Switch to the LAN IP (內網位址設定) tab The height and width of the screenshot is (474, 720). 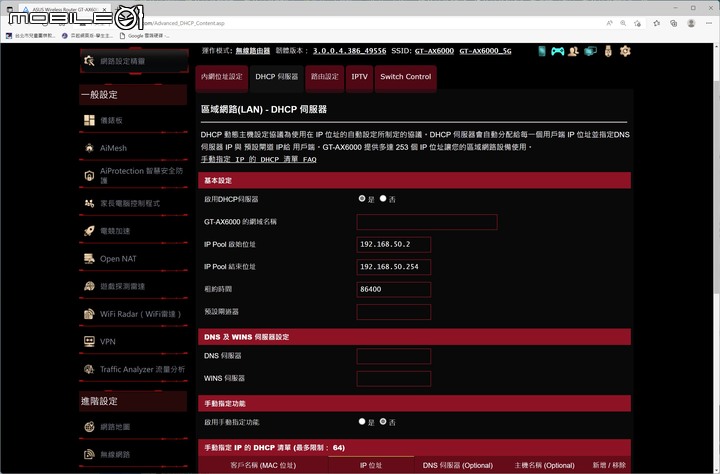[x=222, y=78]
